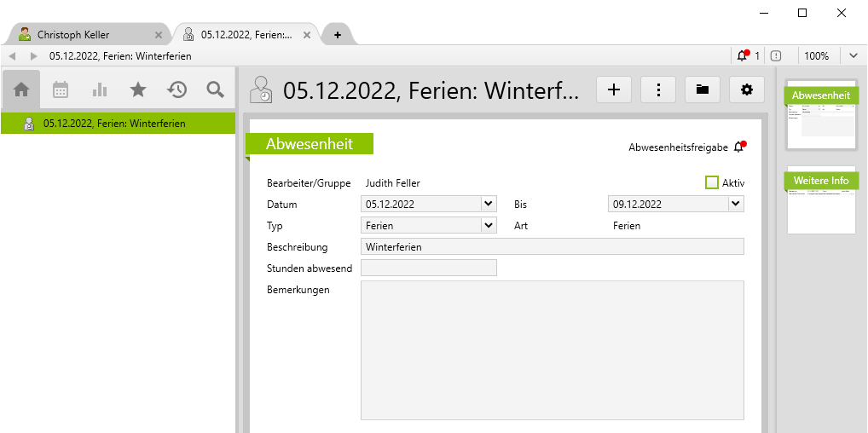Click the search magnifier icon
868x433 pixels.
215,89
